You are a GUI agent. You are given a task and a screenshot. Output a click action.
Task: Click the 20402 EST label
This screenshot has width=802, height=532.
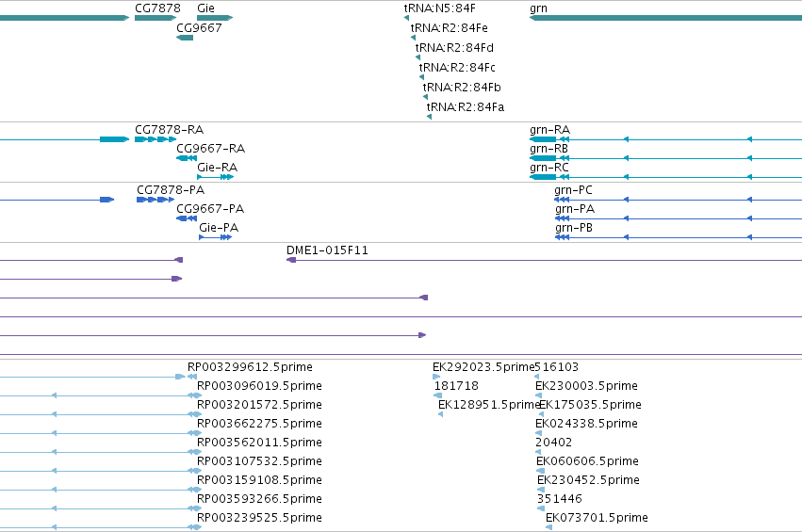click(554, 443)
